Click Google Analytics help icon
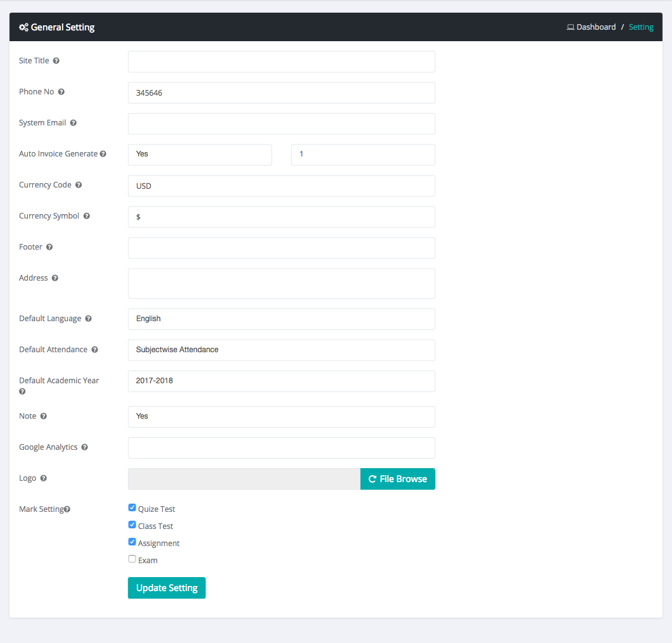Screen dimensions: 672x643 click(85, 447)
